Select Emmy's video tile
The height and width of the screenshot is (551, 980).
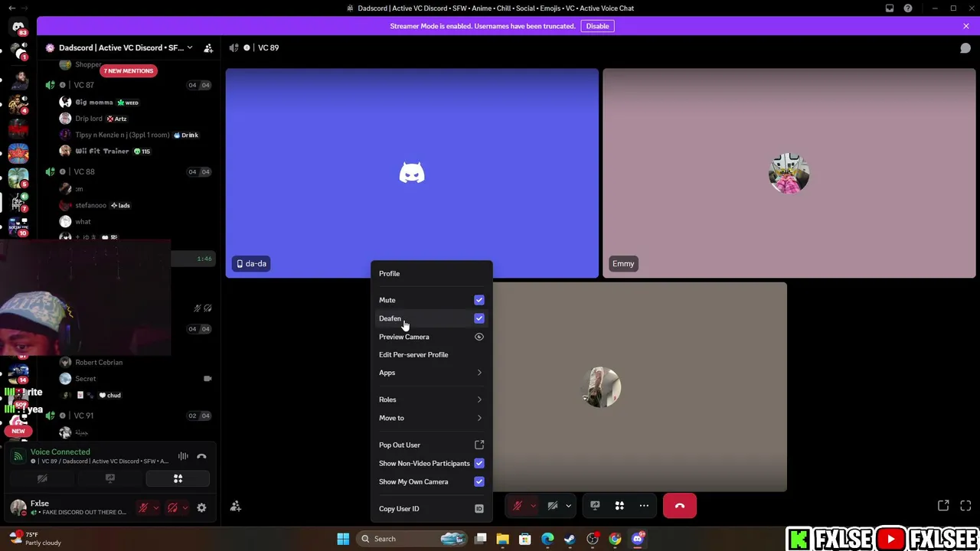pos(789,173)
